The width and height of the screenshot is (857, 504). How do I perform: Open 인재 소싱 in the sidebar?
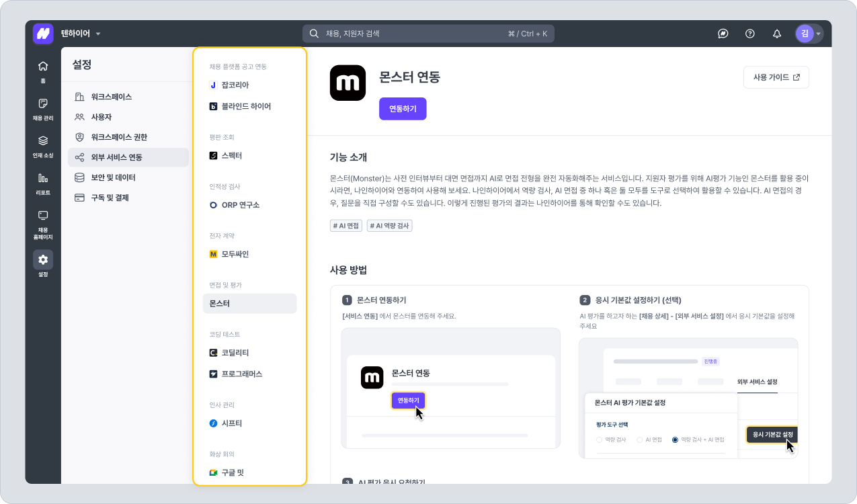[x=43, y=146]
